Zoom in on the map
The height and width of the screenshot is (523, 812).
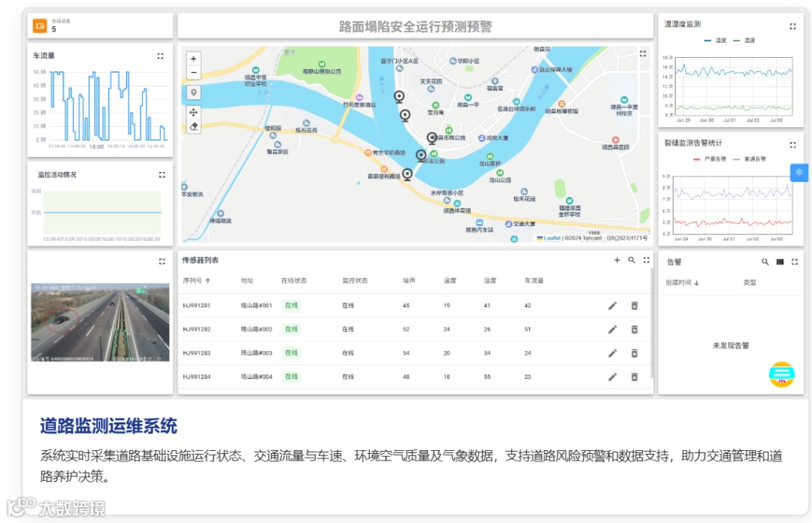click(x=194, y=59)
